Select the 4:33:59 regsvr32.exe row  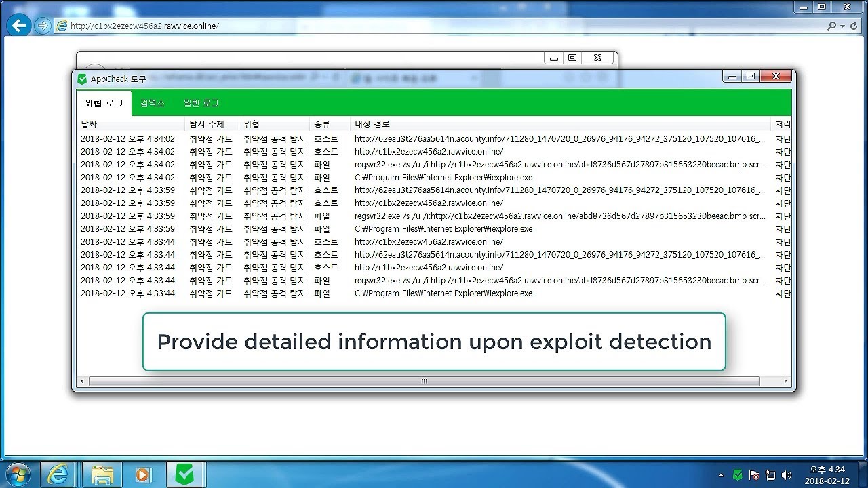click(434, 216)
